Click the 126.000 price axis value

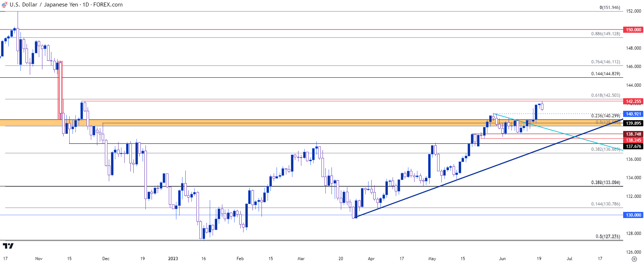click(634, 252)
